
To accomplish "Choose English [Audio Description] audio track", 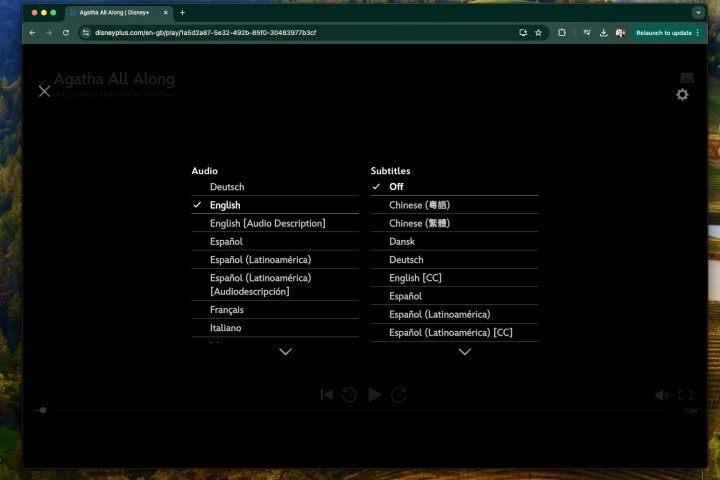I will click(x=267, y=223).
